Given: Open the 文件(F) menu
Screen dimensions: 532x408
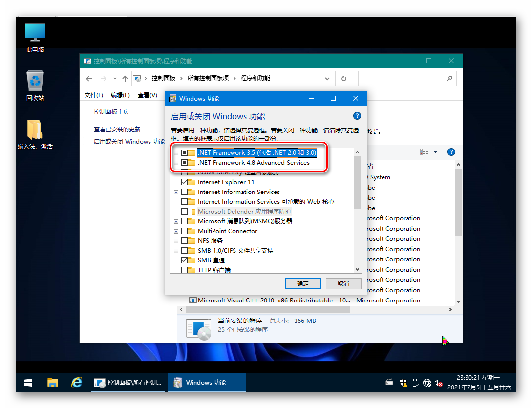Looking at the screenshot, I should click(94, 95).
